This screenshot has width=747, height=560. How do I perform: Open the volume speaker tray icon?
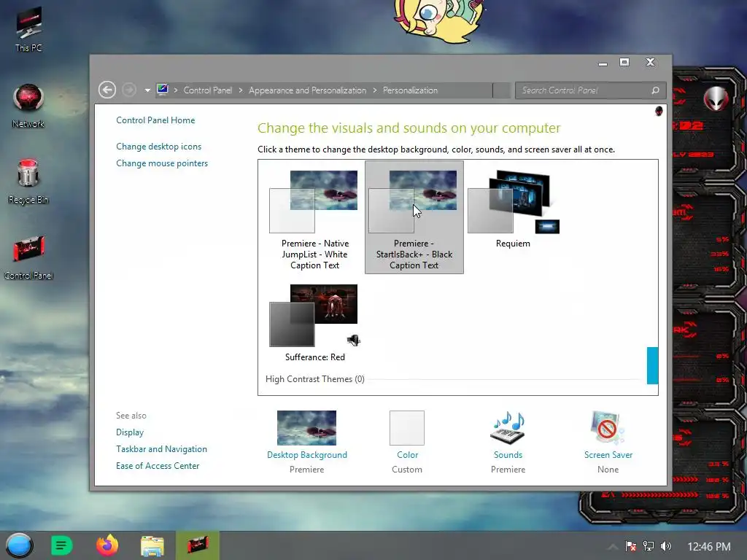pyautogui.click(x=666, y=546)
